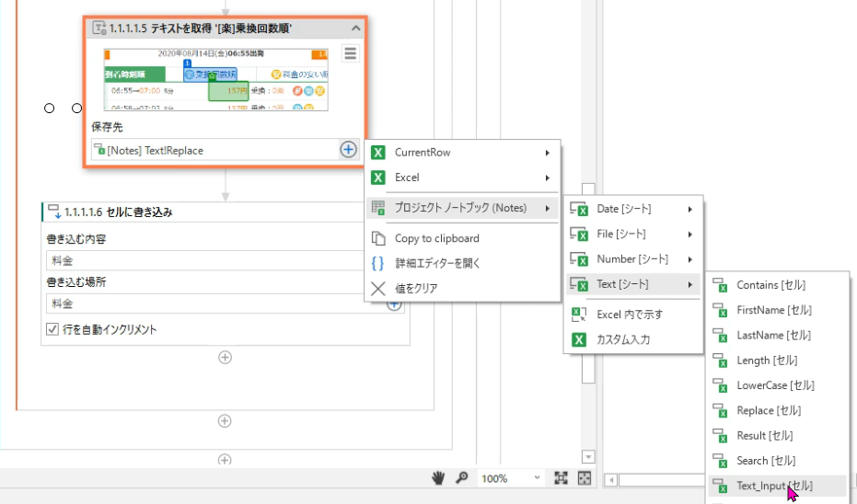Click the scroll-down arrow of the vertical scrollbar
This screenshot has width=857, height=504.
588,457
